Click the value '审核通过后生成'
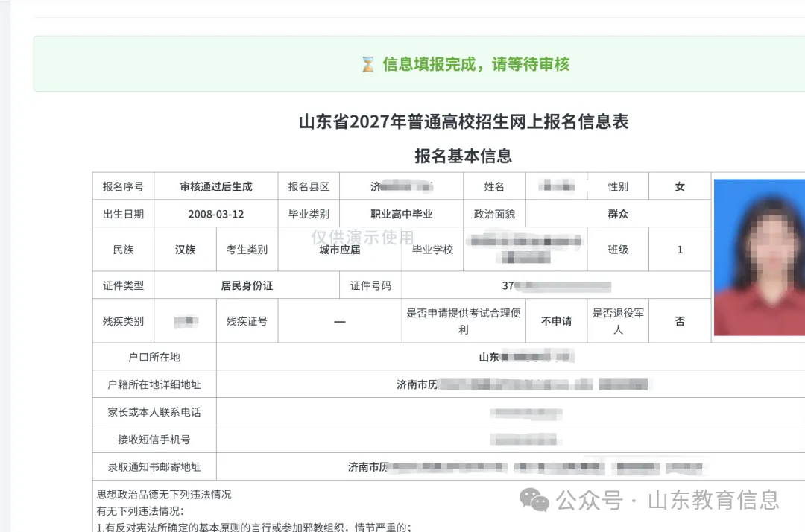 216,187
